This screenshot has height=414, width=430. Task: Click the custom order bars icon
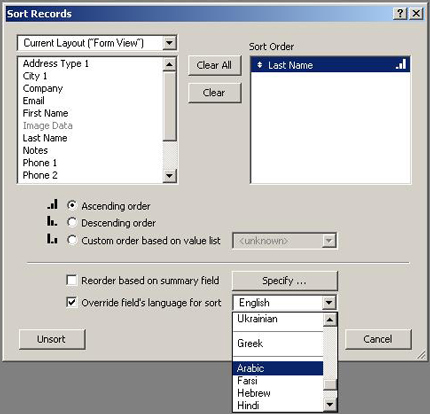click(x=52, y=239)
